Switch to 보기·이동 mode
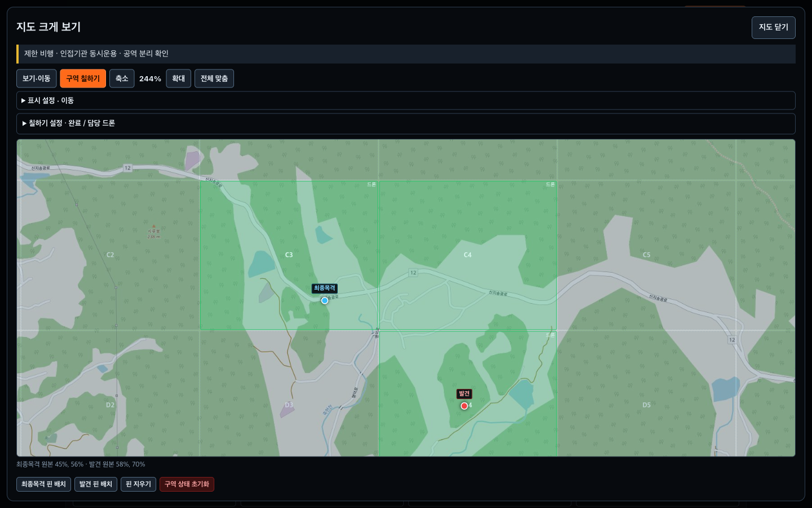This screenshot has width=812, height=508. click(x=37, y=78)
